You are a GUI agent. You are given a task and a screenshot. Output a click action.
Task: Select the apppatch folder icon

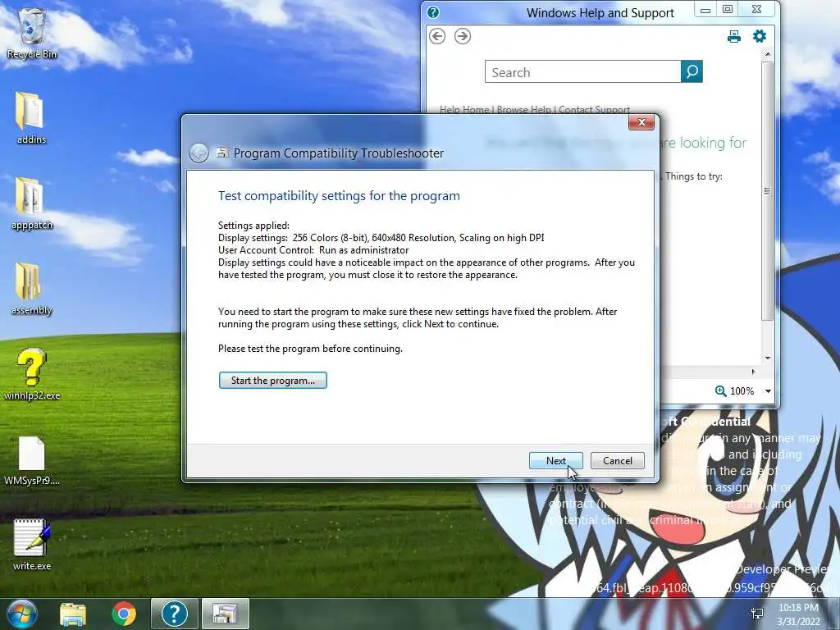click(32, 204)
